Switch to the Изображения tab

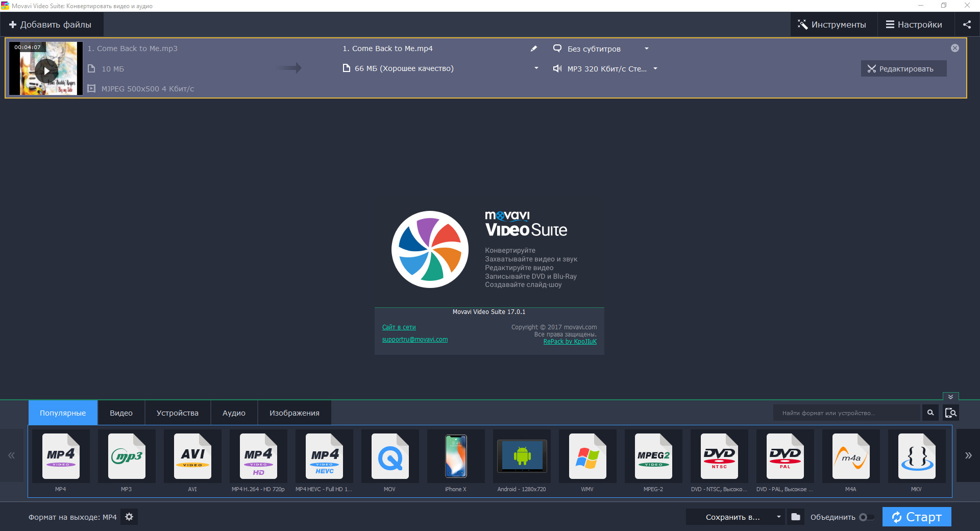pos(295,413)
